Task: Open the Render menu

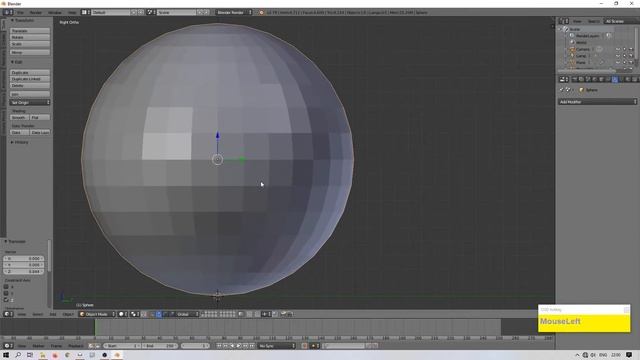Action: (x=36, y=13)
